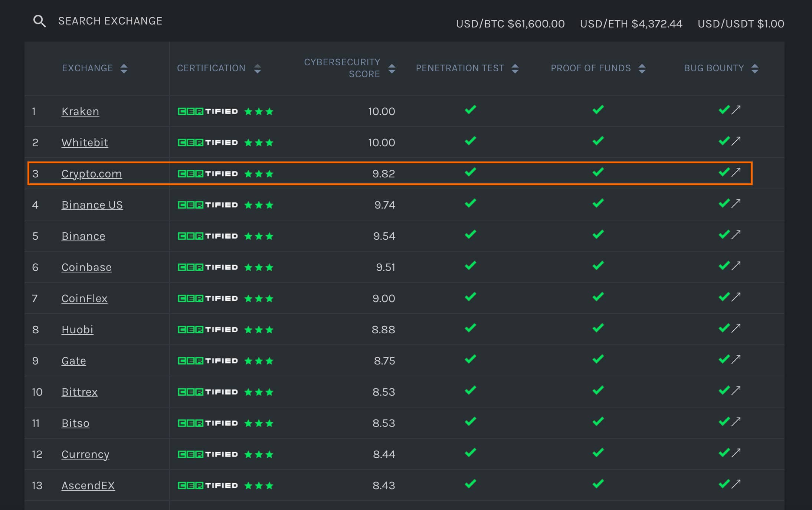Click Whitebit's proof of funds checkmark
Viewport: 812px width, 510px height.
coord(598,141)
